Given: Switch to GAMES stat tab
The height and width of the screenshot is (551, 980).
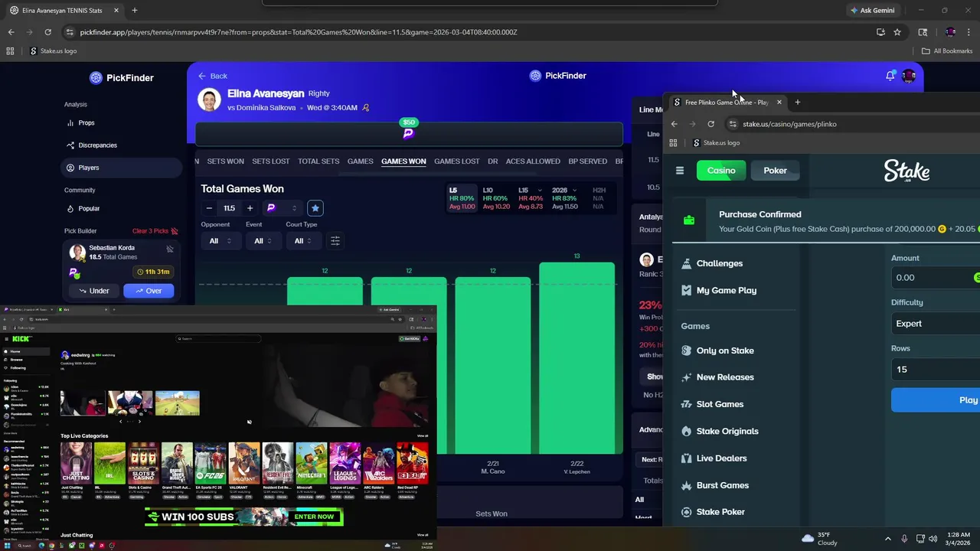Looking at the screenshot, I should click(360, 161).
